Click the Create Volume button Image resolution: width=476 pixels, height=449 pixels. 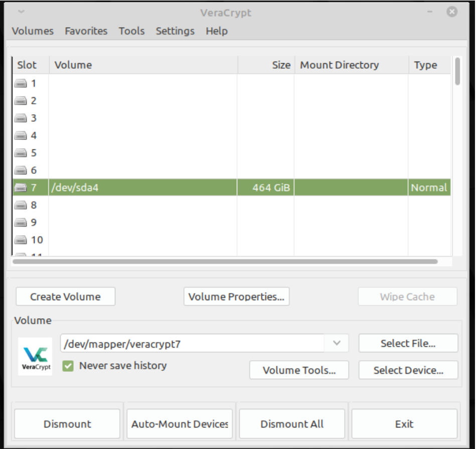(66, 296)
